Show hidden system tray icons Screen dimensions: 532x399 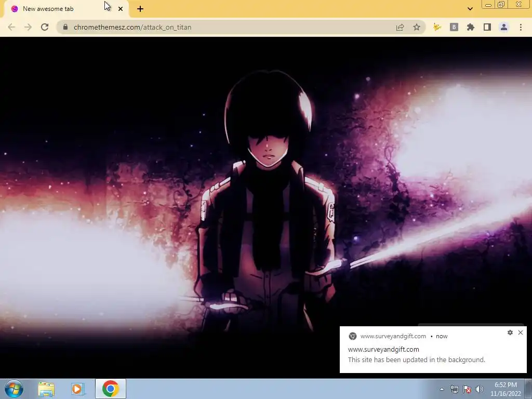[442, 389]
